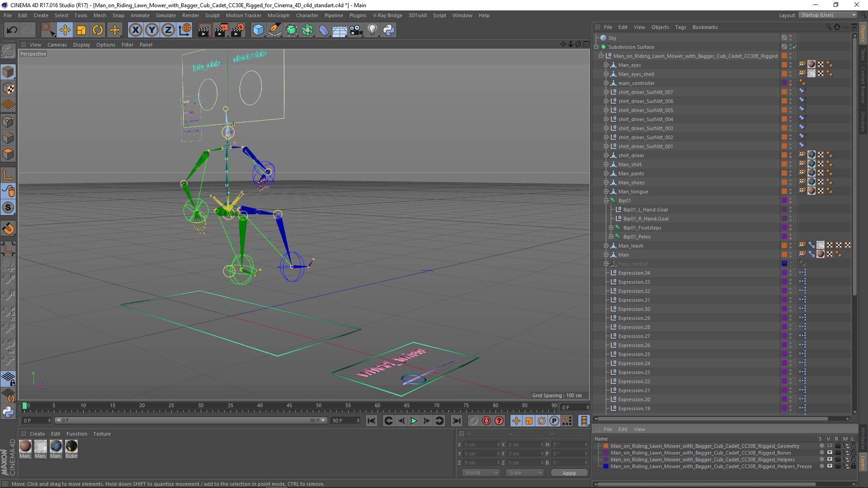Open material manager Texture menu
Viewport: 868px width, 488px height.
pyautogui.click(x=102, y=434)
